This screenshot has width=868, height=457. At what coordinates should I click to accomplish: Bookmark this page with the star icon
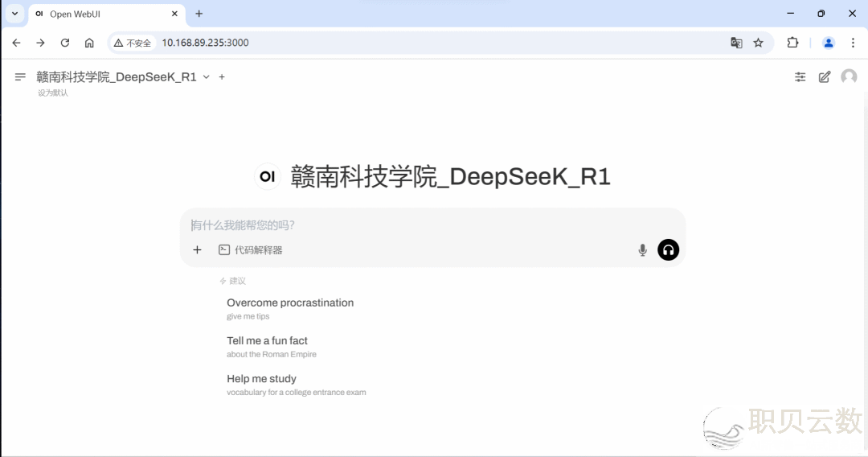pos(758,43)
